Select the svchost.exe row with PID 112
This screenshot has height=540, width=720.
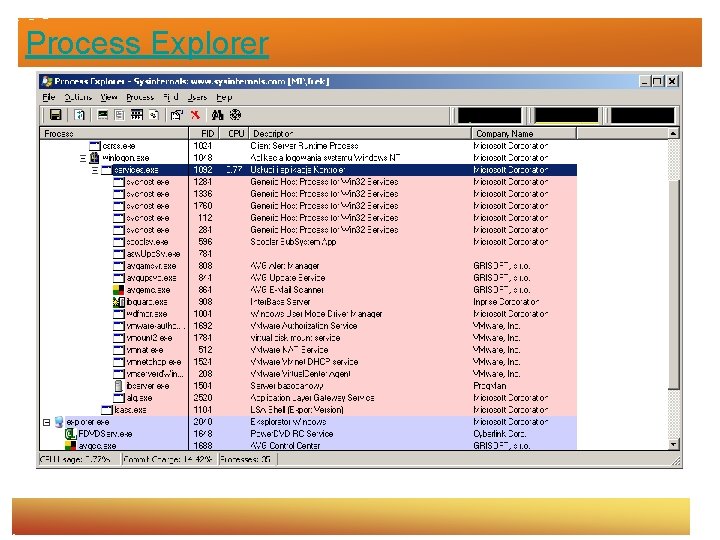point(308,218)
